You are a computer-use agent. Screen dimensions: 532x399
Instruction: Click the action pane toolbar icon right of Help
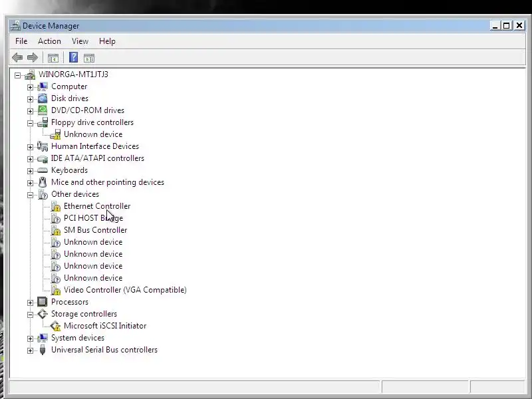[x=89, y=58]
